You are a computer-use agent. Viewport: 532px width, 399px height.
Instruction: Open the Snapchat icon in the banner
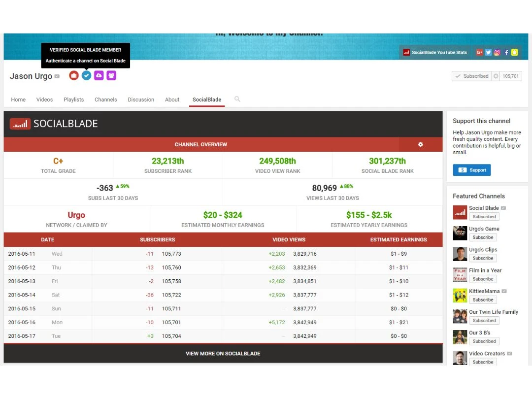click(515, 52)
